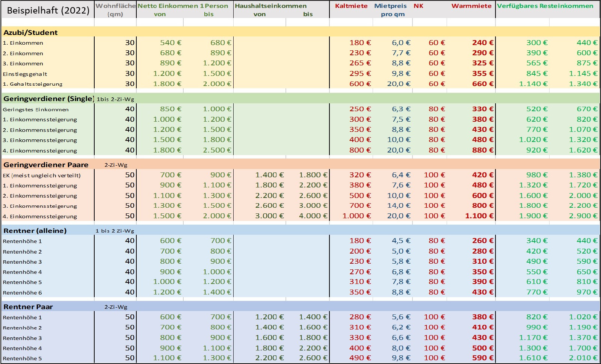Click the Warmmiete value '660 €'

[x=483, y=84]
